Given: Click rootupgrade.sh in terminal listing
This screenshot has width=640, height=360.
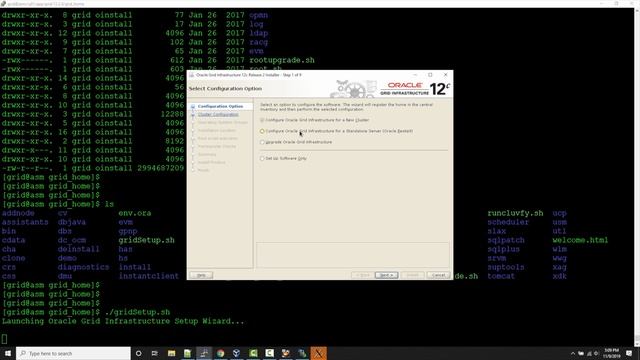Looking at the screenshot, I should pyautogui.click(x=282, y=60).
